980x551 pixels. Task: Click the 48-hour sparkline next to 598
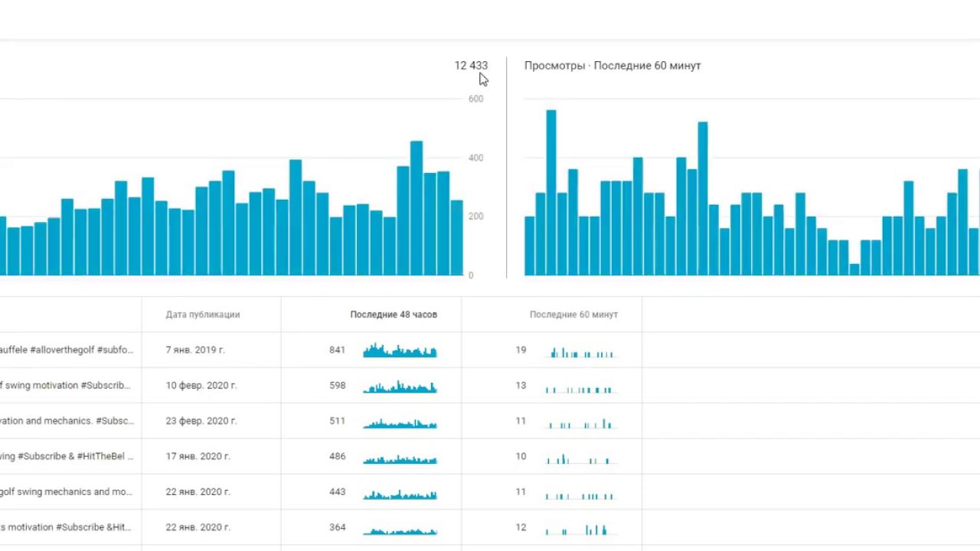[x=400, y=387]
